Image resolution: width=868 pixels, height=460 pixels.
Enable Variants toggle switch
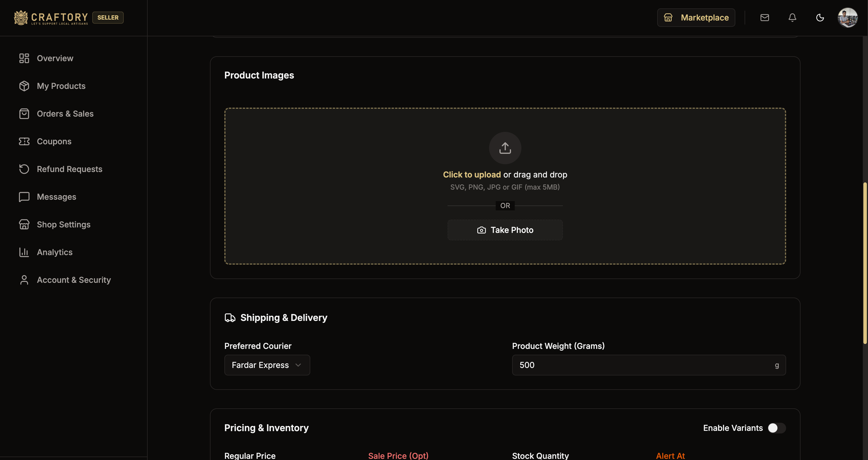(x=776, y=428)
